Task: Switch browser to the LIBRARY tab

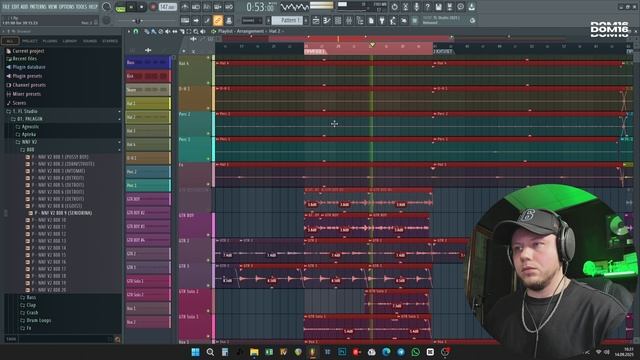Action: pyautogui.click(x=70, y=41)
